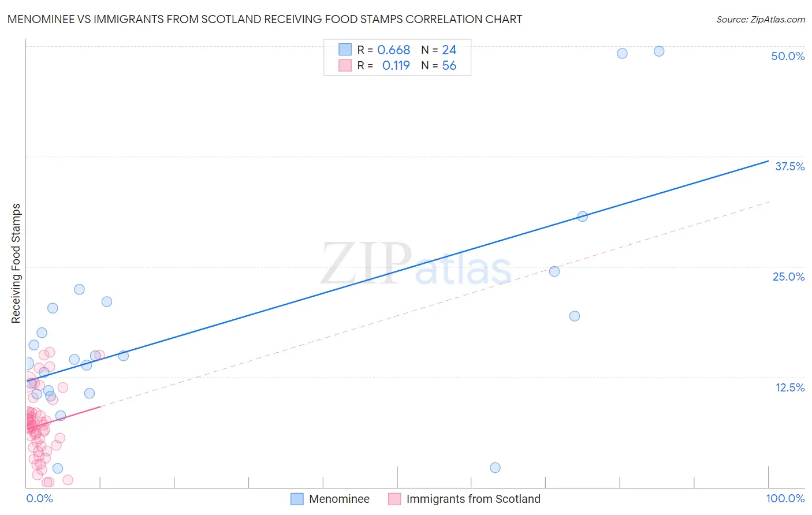Click the Receiving Food Stamps axis title
The height and width of the screenshot is (515, 812).
click(x=16, y=263)
